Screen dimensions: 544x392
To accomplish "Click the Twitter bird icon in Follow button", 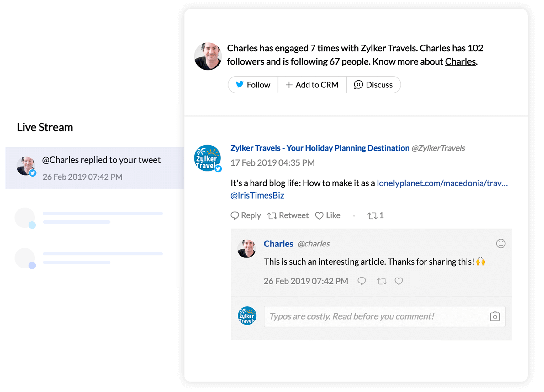I will [x=240, y=84].
